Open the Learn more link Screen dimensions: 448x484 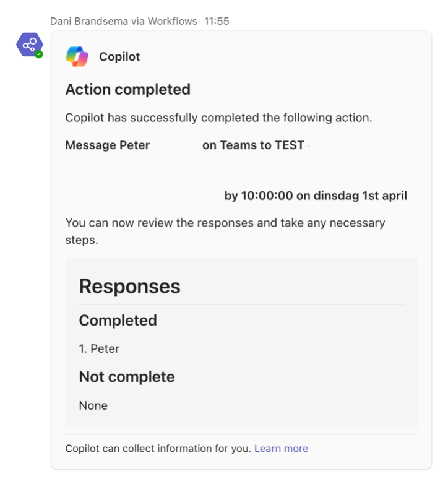pos(281,449)
